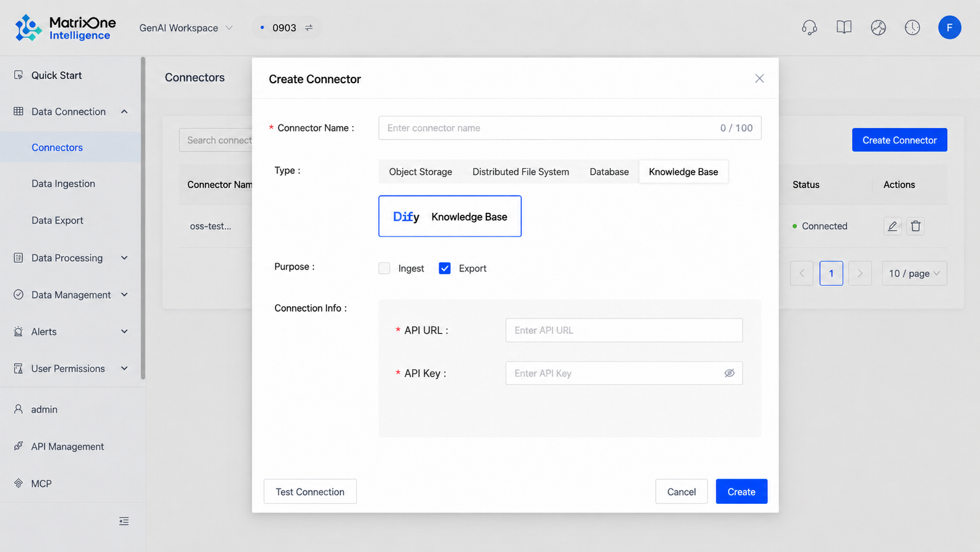
Task: Open the clock history icon
Action: click(x=912, y=28)
